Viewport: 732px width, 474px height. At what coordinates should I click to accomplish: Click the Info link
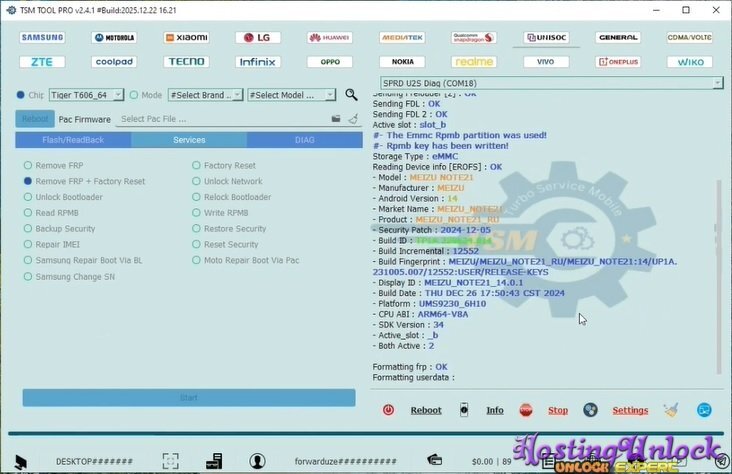(x=495, y=410)
